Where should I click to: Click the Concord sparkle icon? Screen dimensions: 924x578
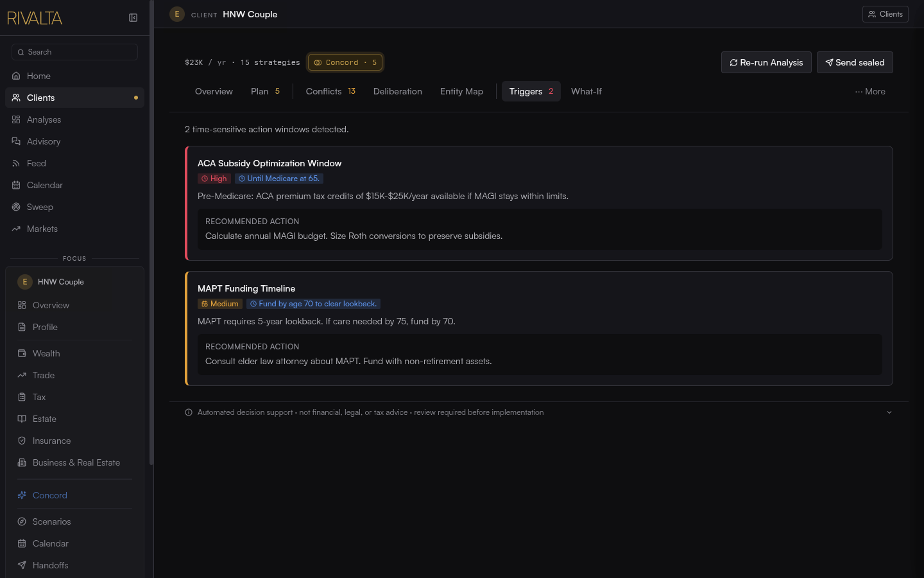22,495
